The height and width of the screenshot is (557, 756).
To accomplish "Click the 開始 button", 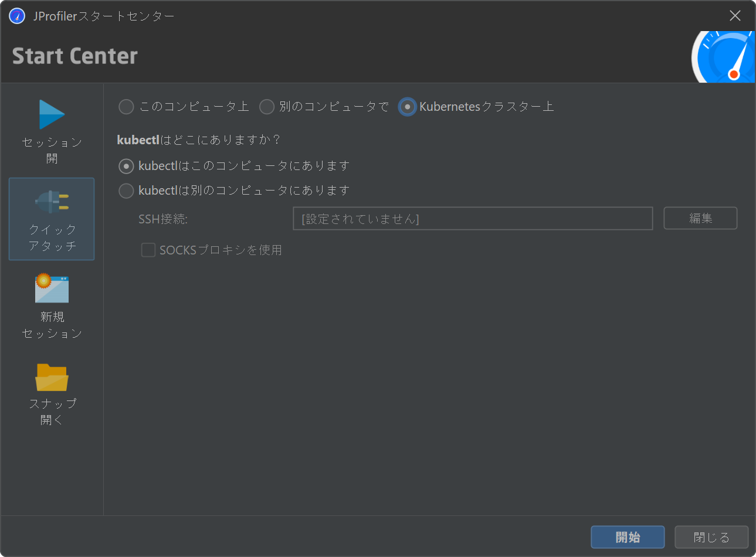I will coord(628,537).
